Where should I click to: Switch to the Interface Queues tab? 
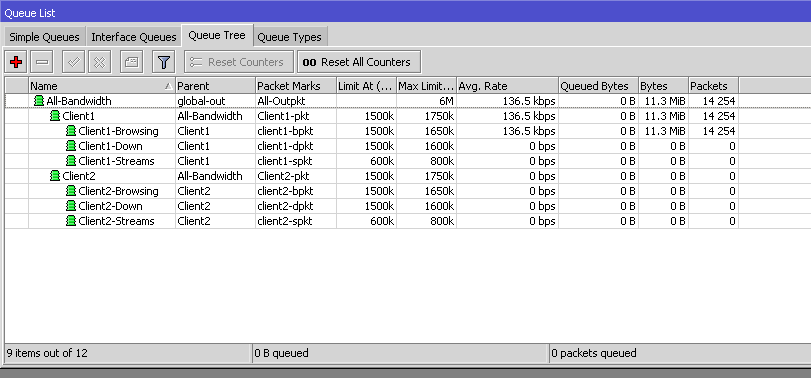(134, 37)
